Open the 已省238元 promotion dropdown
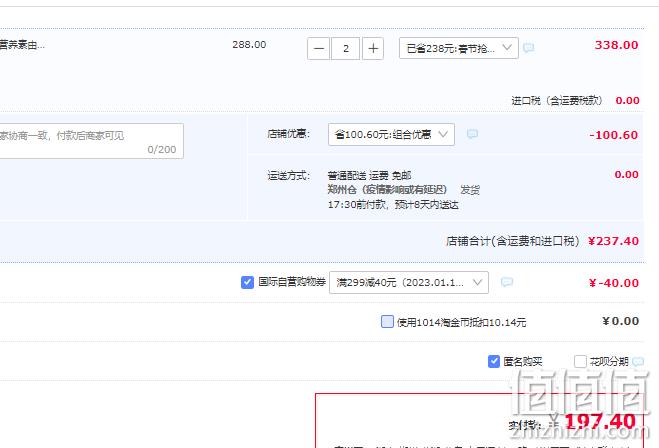The image size is (659, 448). pyautogui.click(x=459, y=48)
